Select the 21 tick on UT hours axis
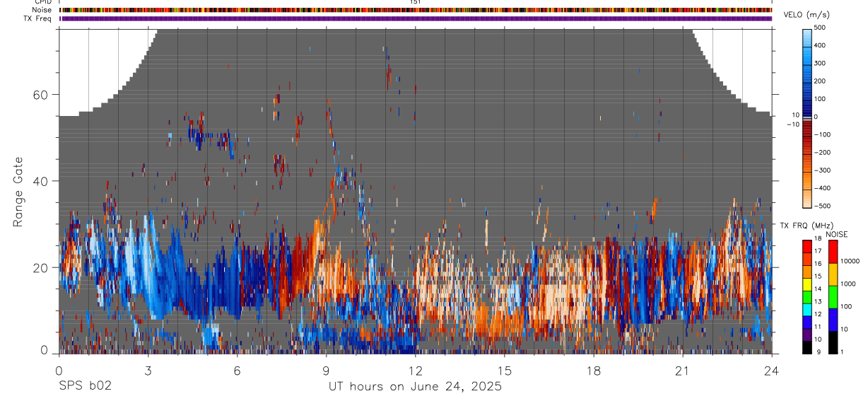 pyautogui.click(x=683, y=370)
